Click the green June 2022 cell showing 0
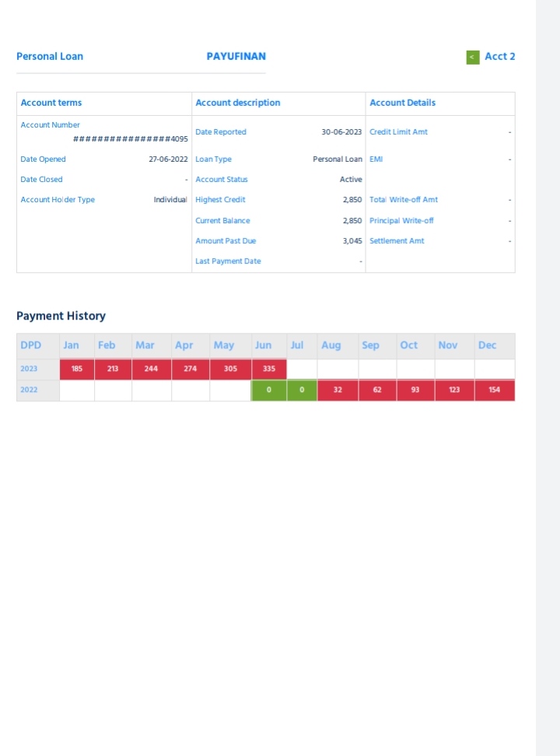 point(269,390)
